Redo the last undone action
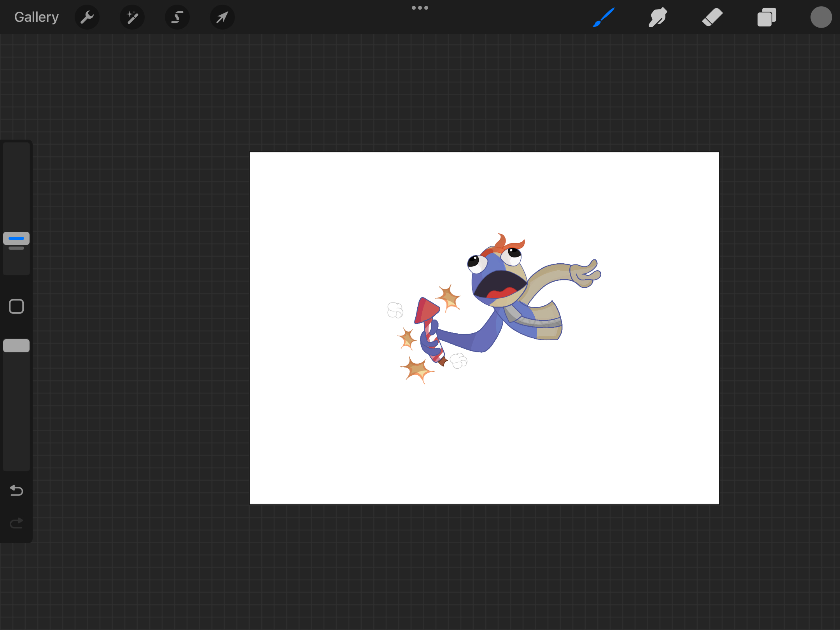Screen dimensions: 840x630 [16, 523]
